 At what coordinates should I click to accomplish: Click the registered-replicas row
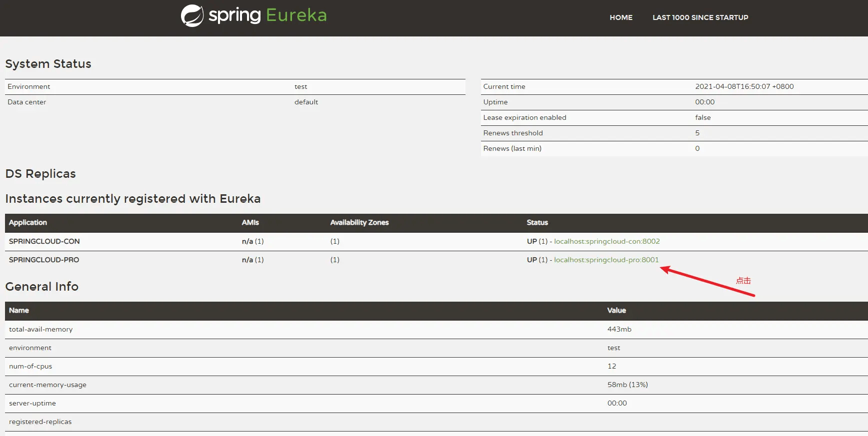click(x=436, y=422)
